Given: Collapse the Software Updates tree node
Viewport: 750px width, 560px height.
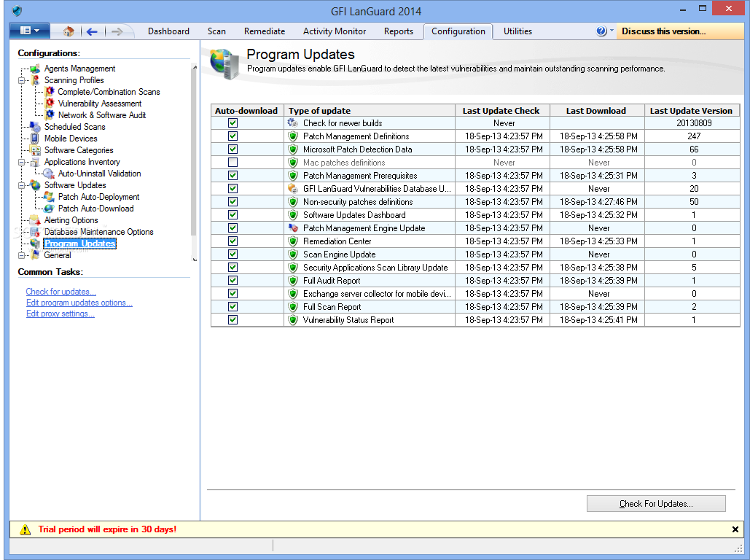Looking at the screenshot, I should point(21,185).
